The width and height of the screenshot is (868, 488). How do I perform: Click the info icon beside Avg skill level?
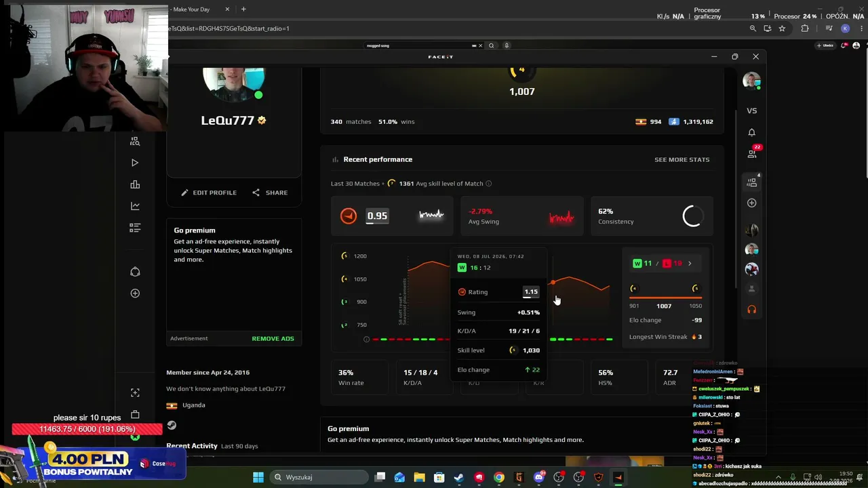[488, 184]
